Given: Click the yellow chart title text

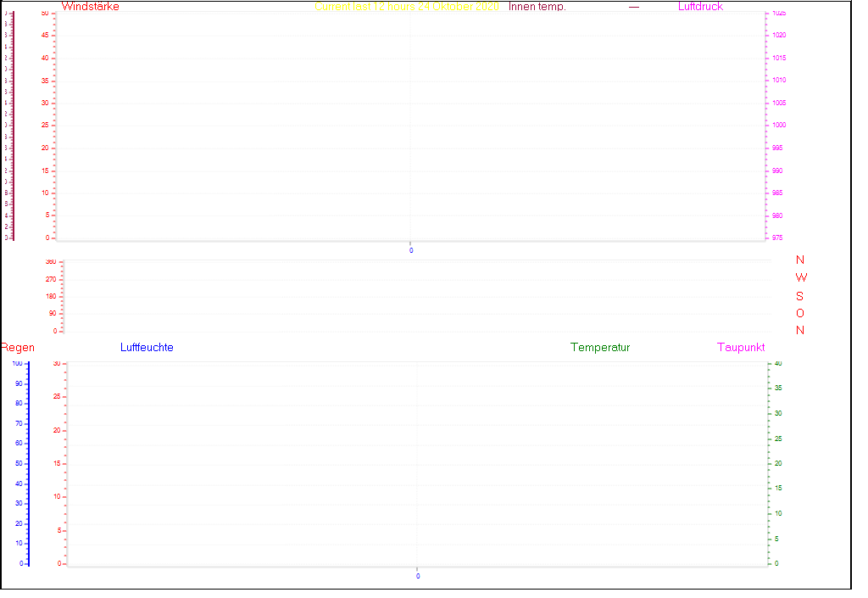Looking at the screenshot, I should tap(406, 7).
